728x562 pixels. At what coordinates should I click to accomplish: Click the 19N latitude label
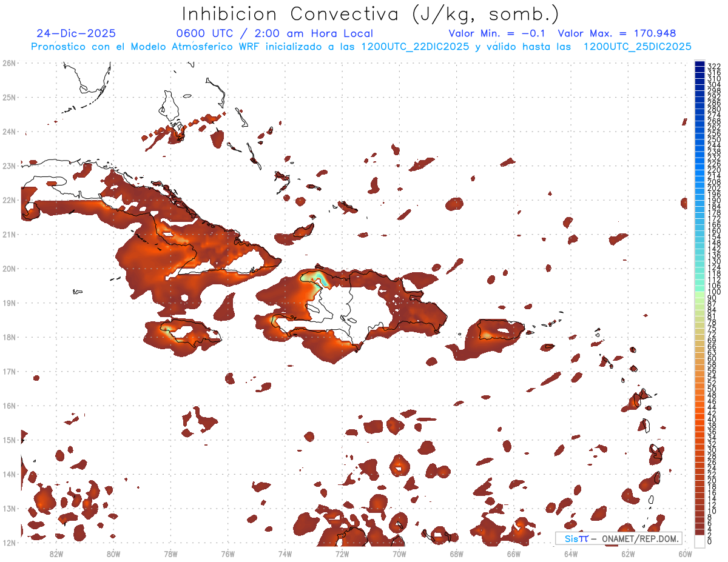[x=9, y=303]
